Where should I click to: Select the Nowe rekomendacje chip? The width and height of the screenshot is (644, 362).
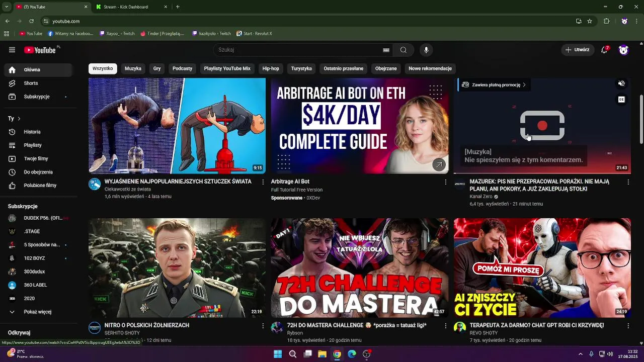(x=430, y=68)
